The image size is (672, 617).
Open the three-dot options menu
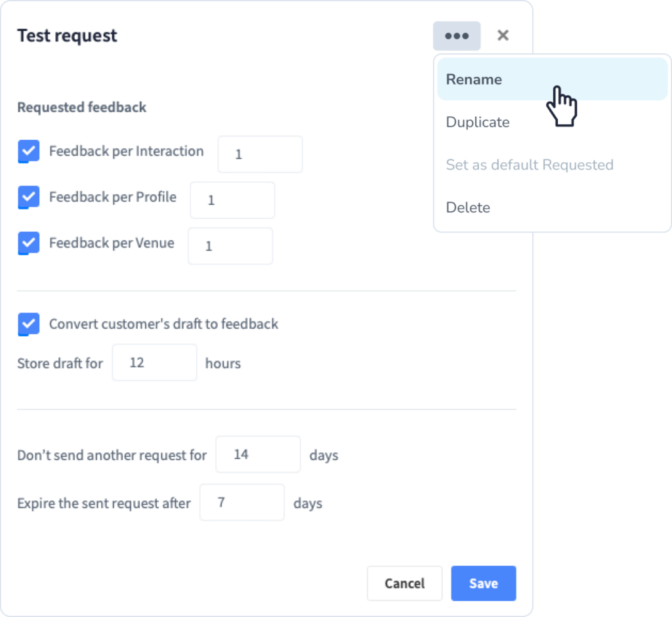tap(457, 36)
